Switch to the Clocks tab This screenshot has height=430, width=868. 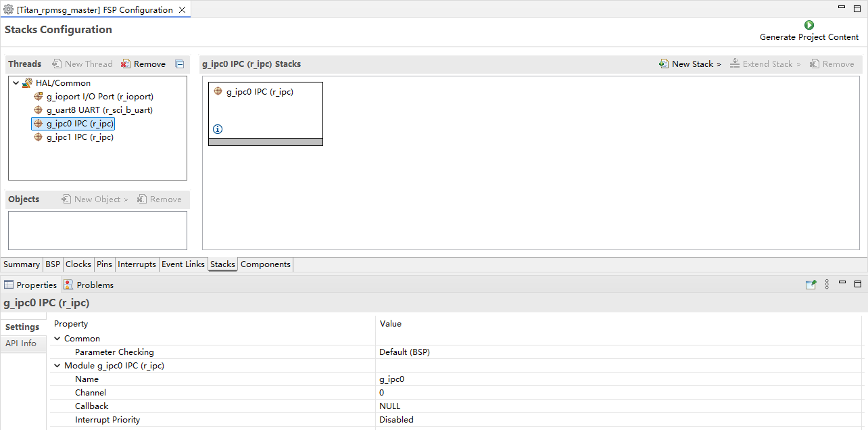pos(78,264)
